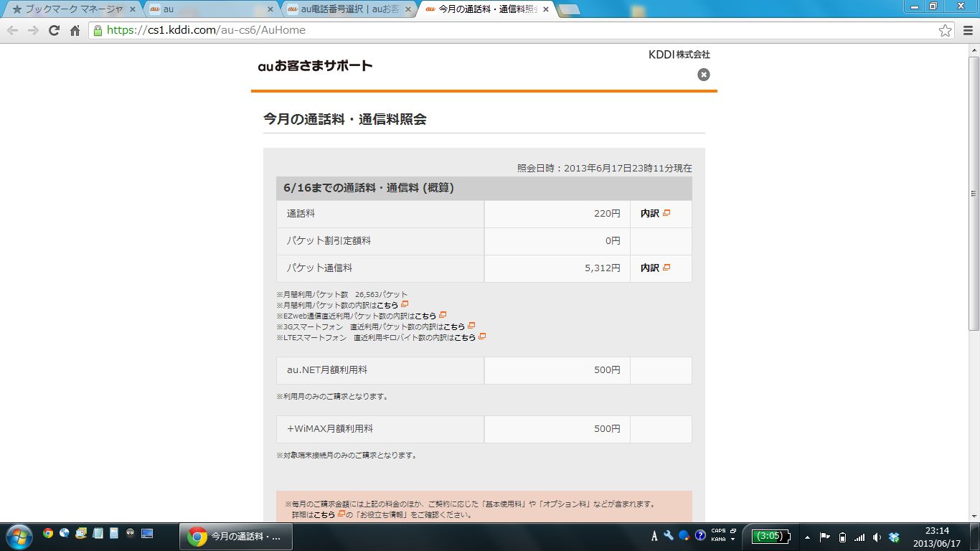
Task: Click the 6/16までの通話料・通信料 (概算) header
Action: (x=369, y=188)
